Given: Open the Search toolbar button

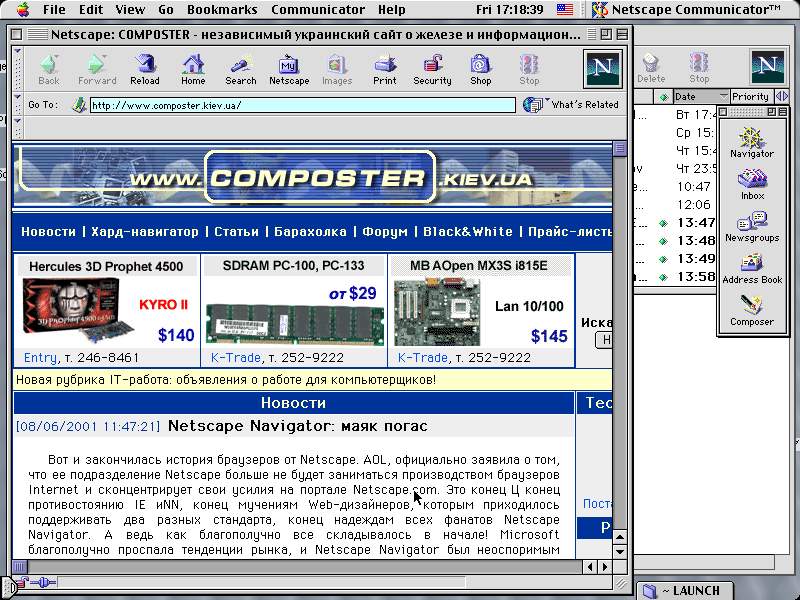Looking at the screenshot, I should point(240,69).
